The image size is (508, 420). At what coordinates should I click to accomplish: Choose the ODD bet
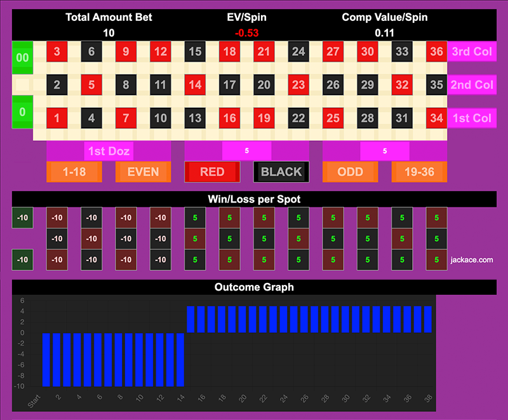[350, 171]
